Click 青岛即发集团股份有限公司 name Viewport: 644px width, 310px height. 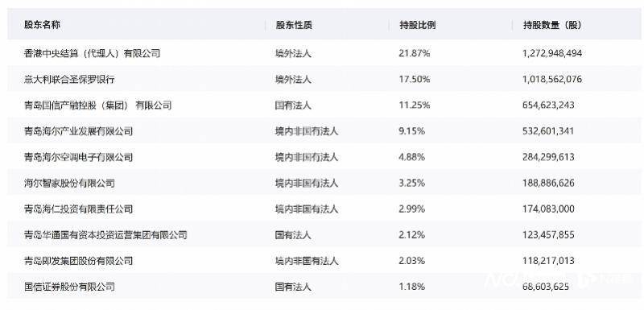[78, 261]
